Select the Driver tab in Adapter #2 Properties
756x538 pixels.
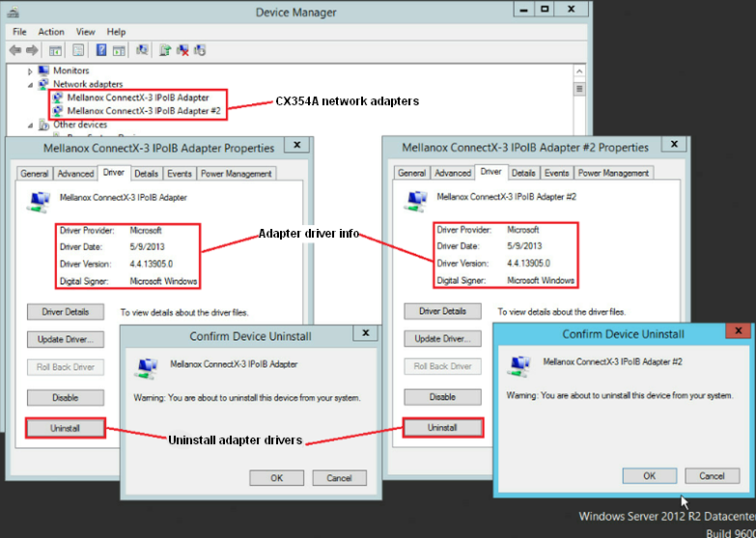(x=490, y=171)
